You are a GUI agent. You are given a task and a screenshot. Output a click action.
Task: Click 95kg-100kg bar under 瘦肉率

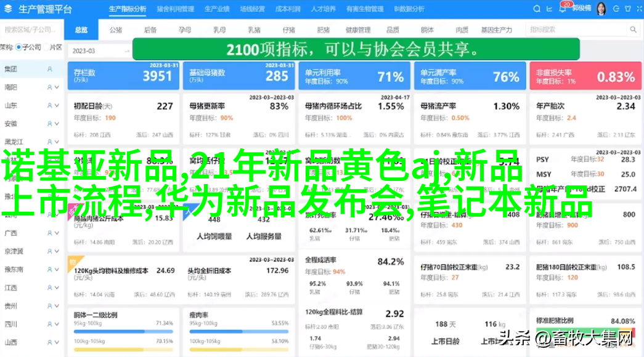(239, 331)
